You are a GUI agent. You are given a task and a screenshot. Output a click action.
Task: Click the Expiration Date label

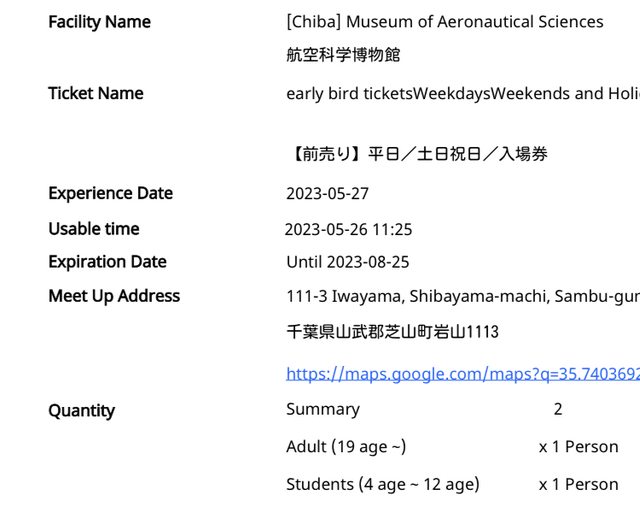point(107,262)
